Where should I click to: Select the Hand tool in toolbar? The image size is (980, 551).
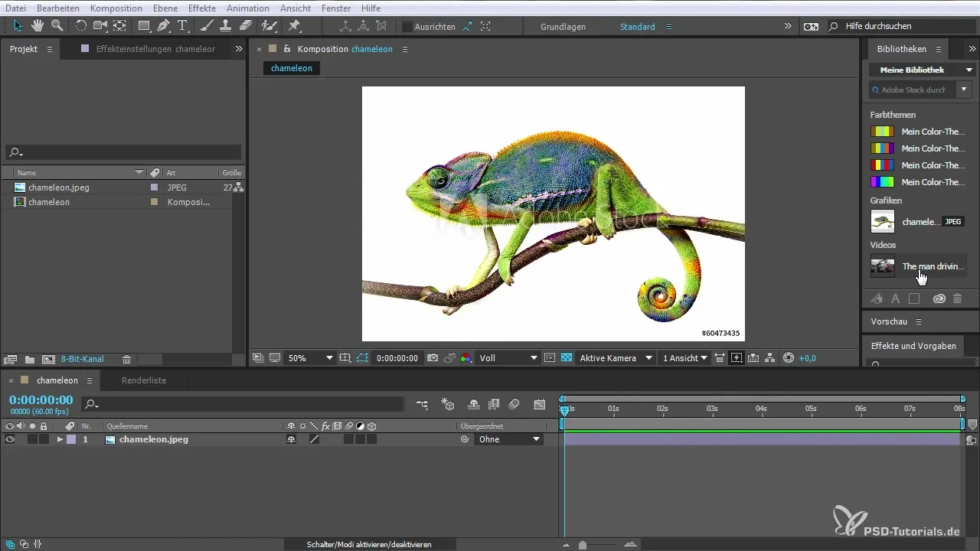(x=37, y=26)
